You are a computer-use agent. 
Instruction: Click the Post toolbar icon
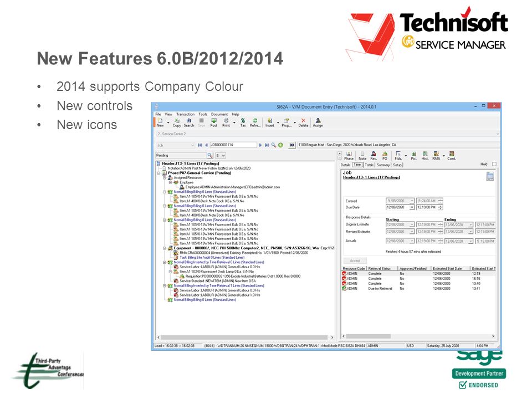tap(214, 122)
